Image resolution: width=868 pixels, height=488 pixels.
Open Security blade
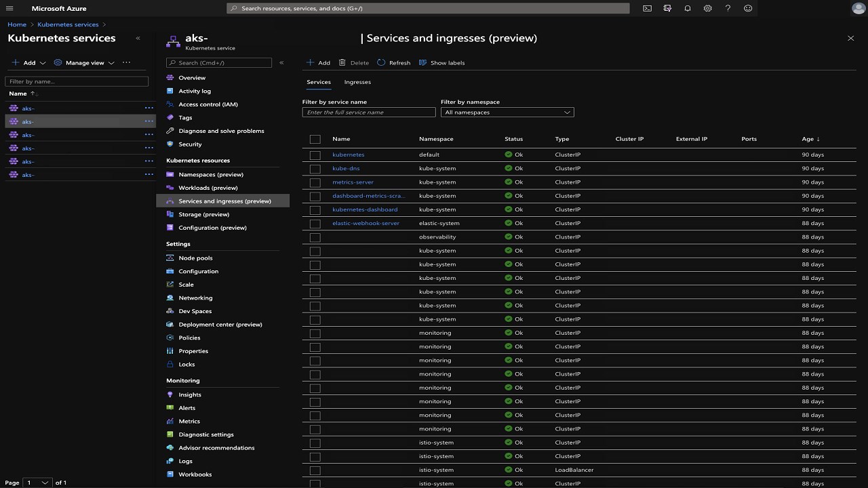(x=190, y=144)
